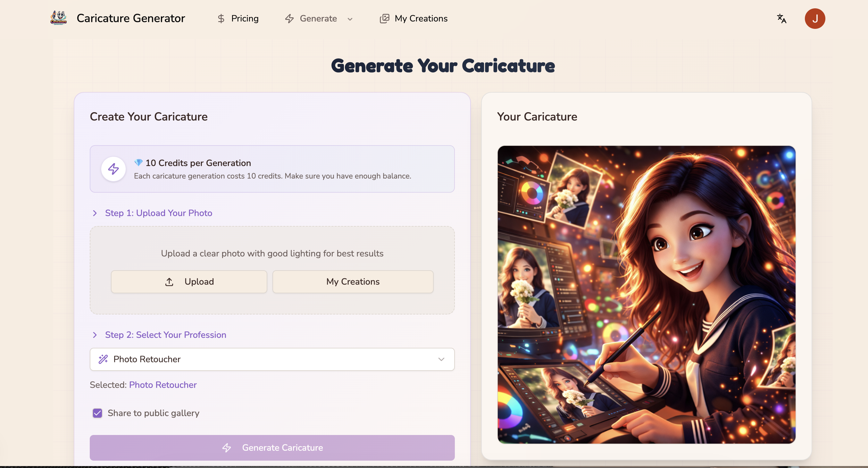Expand Step 1: Upload Your Photo section

(158, 213)
